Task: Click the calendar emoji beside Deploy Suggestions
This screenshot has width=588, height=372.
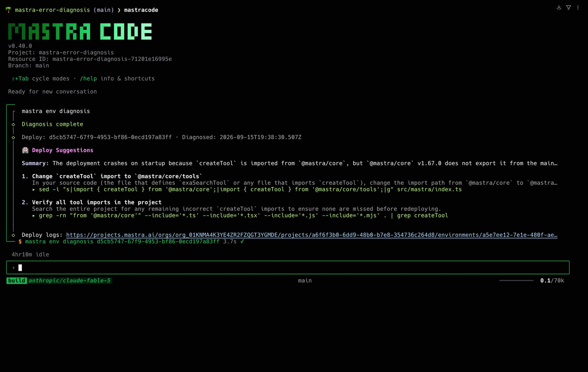Action: click(25, 150)
